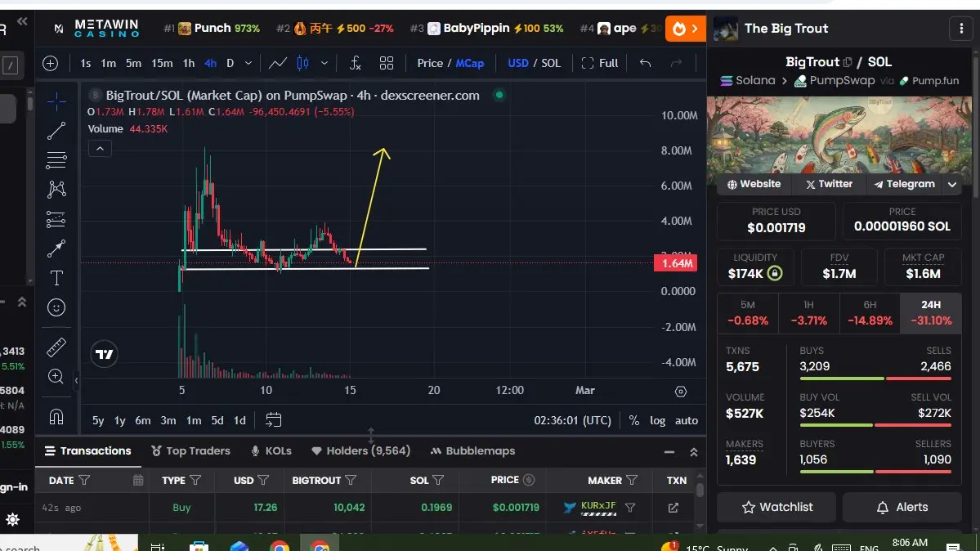Select the 4h timeframe

point(211,63)
